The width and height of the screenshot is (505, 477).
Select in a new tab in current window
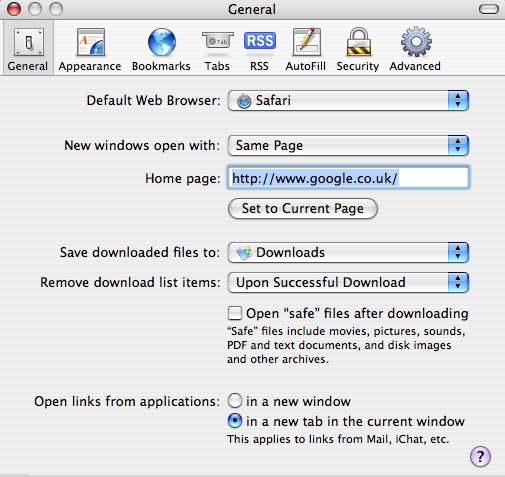[x=235, y=421]
